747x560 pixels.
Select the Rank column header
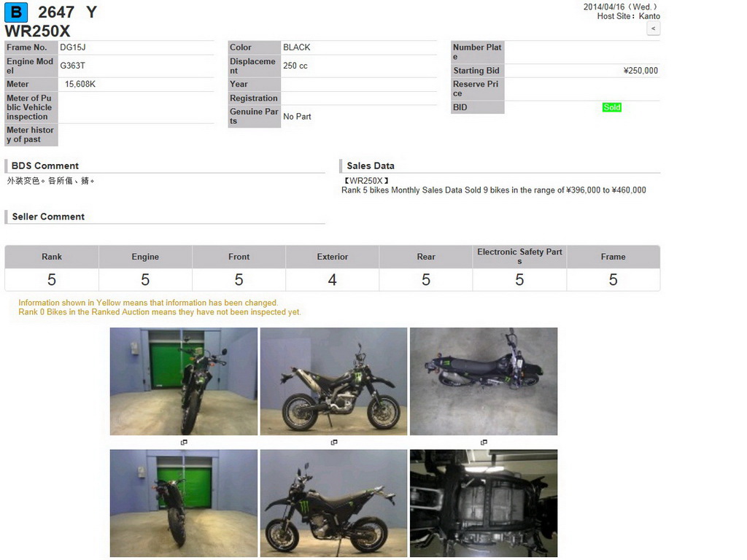[52, 257]
